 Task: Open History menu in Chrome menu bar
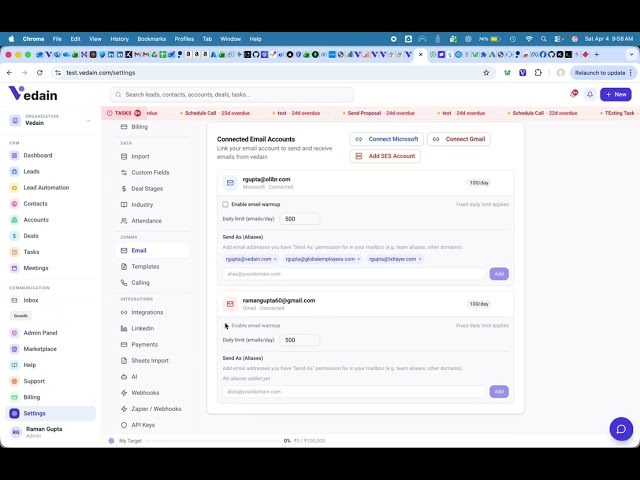click(119, 39)
